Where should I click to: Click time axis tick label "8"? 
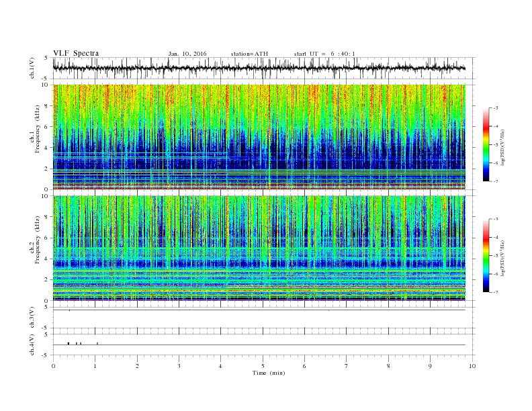coord(388,366)
